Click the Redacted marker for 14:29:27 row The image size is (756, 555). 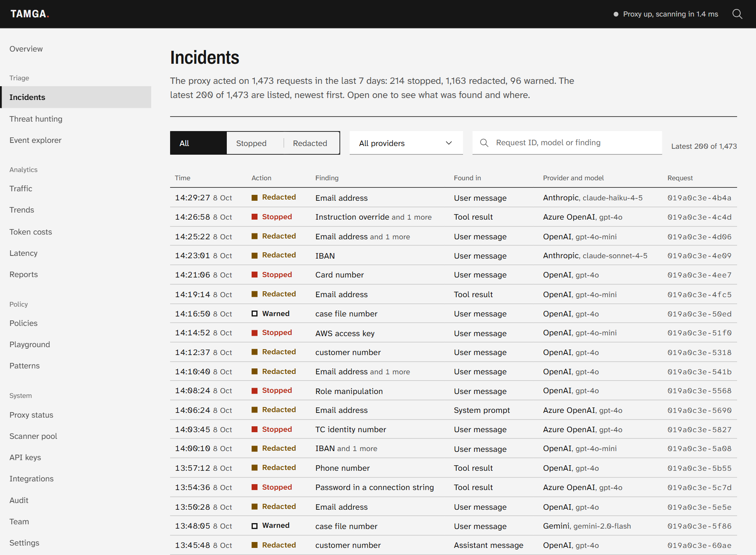point(254,198)
